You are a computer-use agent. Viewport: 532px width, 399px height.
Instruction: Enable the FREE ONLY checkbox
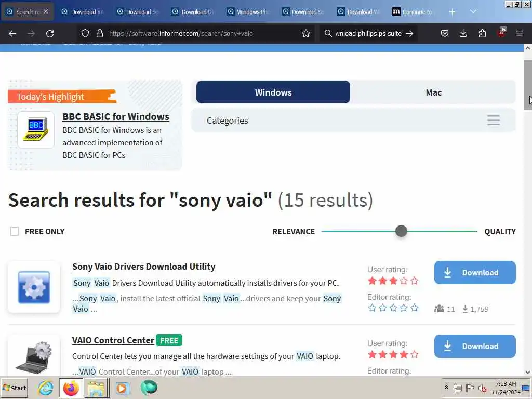click(15, 231)
